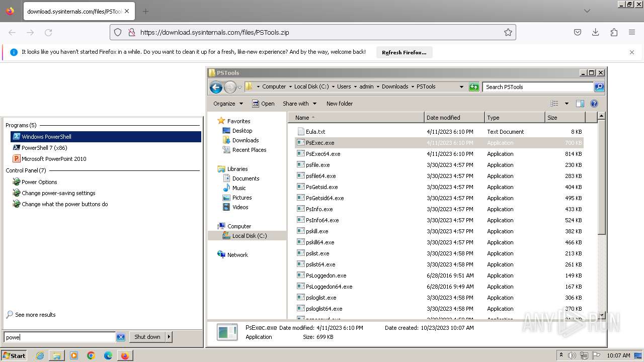Open Firefox Downloads panel
Screen dimensions: 644x362
(596, 32)
